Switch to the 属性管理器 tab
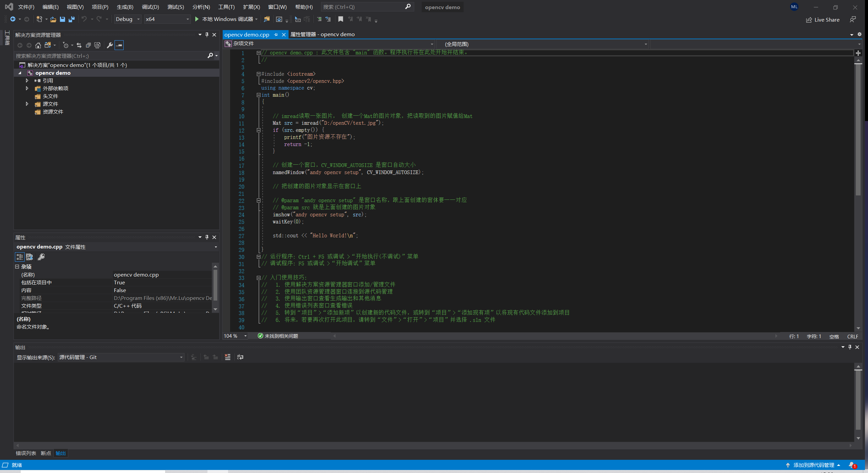The width and height of the screenshot is (868, 473). point(322,34)
